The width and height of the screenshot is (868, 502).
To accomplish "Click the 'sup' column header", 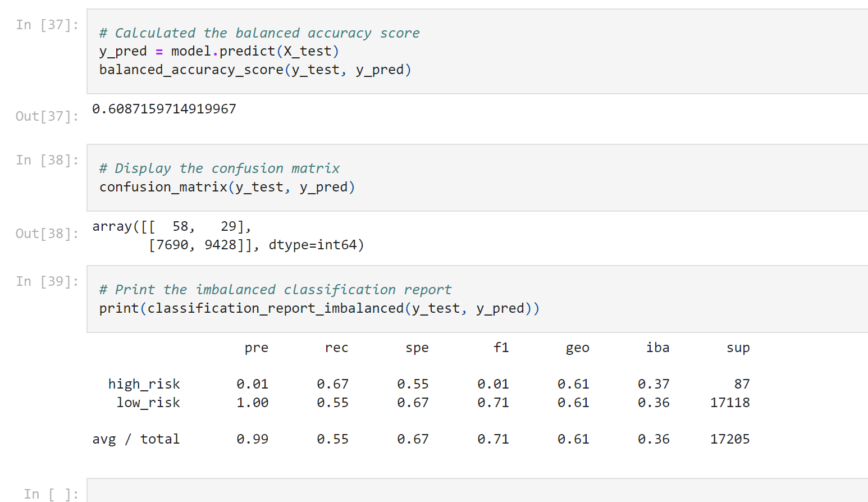I will [x=738, y=348].
